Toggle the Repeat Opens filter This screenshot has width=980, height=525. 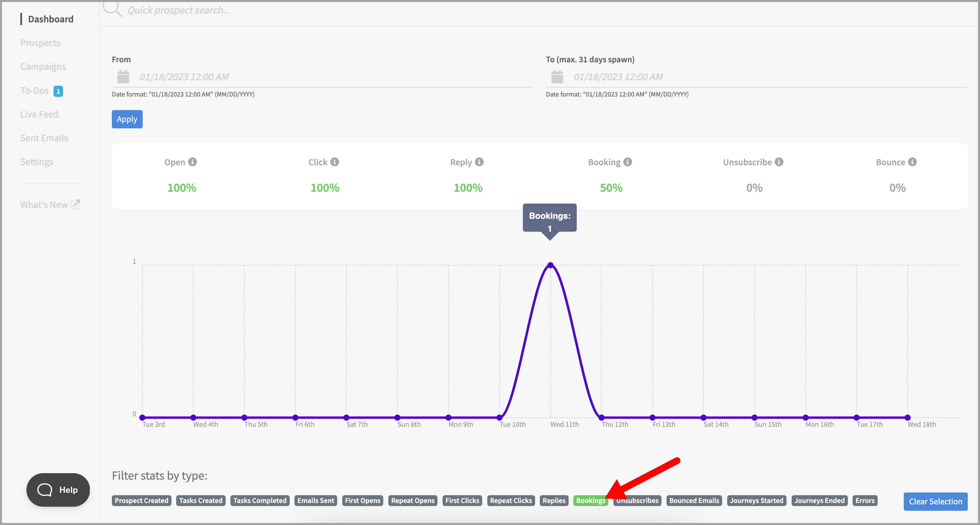(413, 501)
